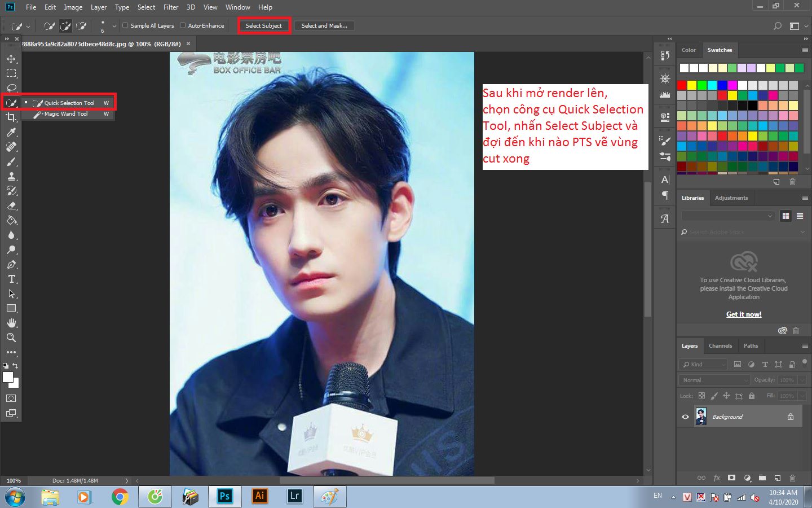
Task: Click the Select Subject button
Action: (263, 25)
